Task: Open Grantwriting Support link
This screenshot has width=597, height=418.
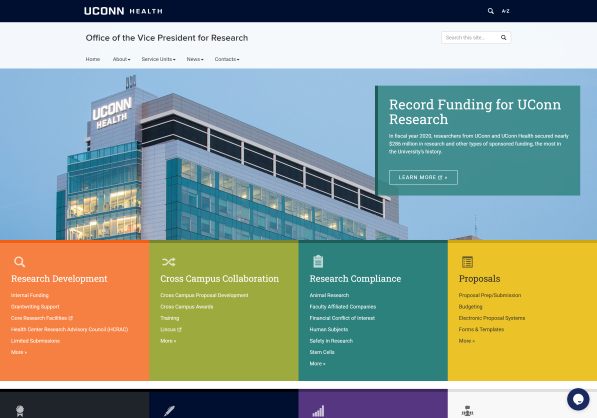Action: [35, 307]
